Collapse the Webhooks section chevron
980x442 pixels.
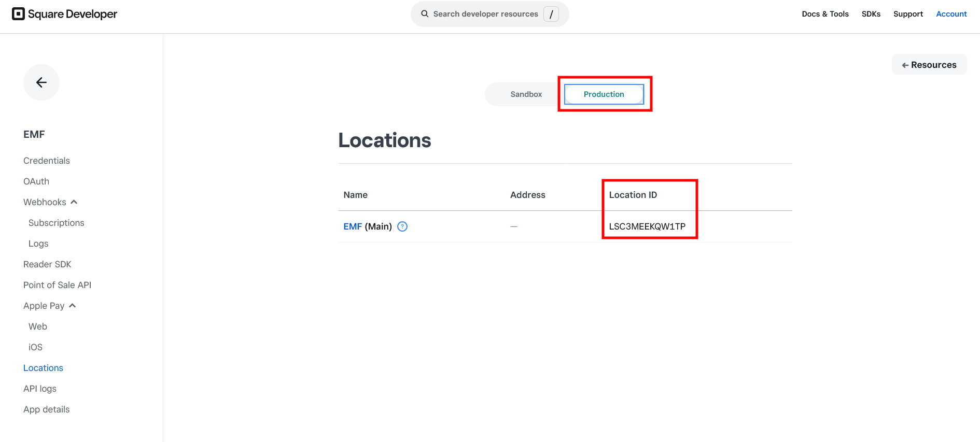74,202
